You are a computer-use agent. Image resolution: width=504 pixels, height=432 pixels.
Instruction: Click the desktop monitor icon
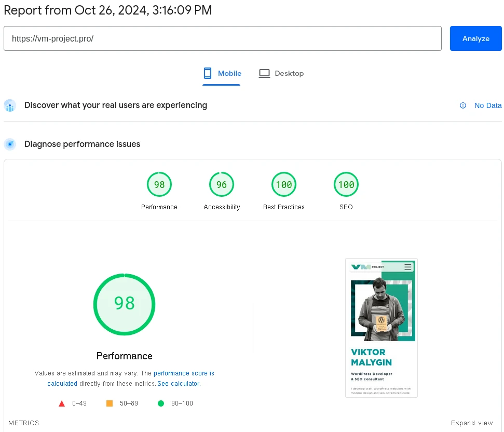pos(265,73)
